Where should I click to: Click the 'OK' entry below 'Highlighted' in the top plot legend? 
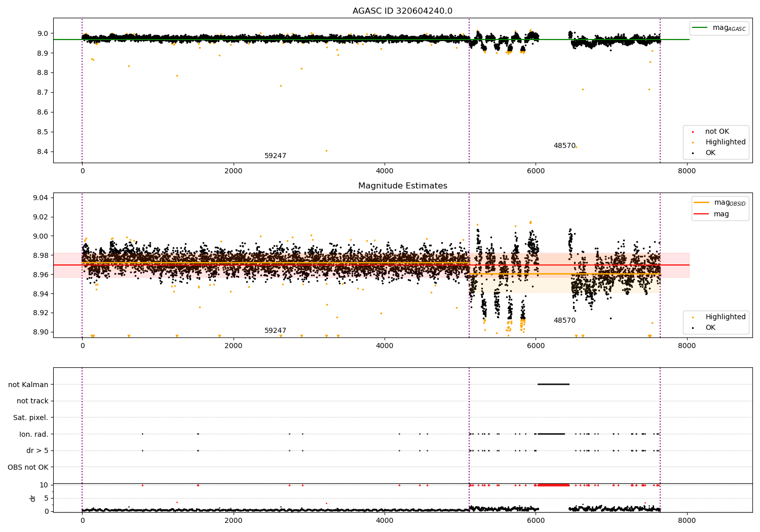click(710, 153)
